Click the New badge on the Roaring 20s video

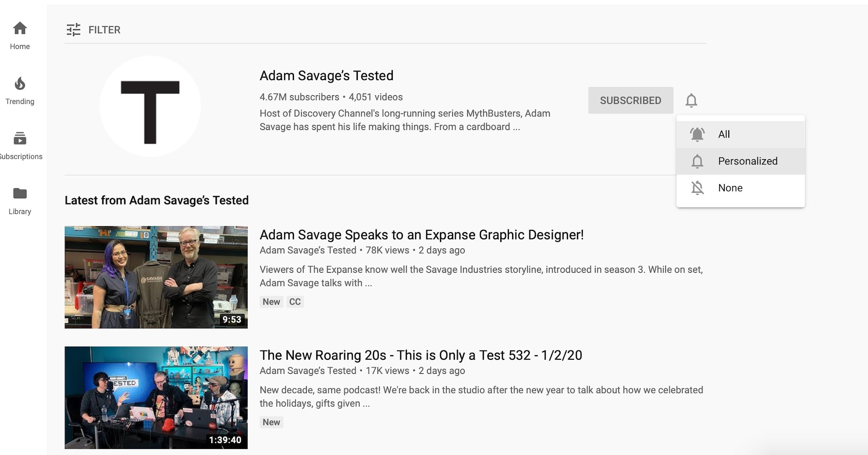click(x=272, y=422)
